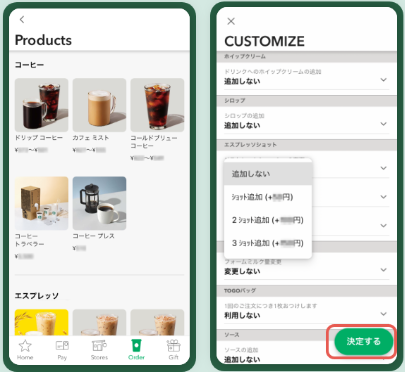
Task: Expand the TOGOバッグ dropdown chevron
Action: click(384, 314)
